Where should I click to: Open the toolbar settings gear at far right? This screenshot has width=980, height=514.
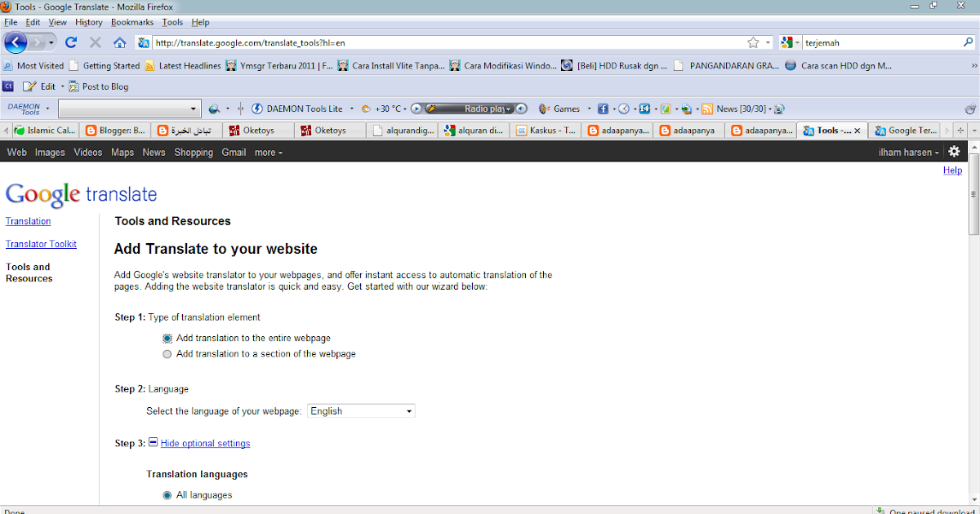(969, 109)
